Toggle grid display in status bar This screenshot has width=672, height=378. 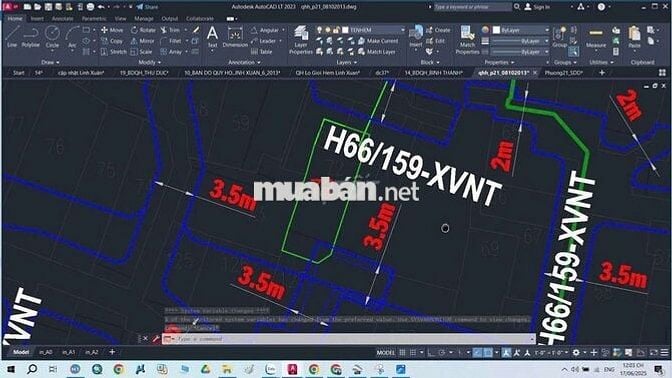(402, 353)
